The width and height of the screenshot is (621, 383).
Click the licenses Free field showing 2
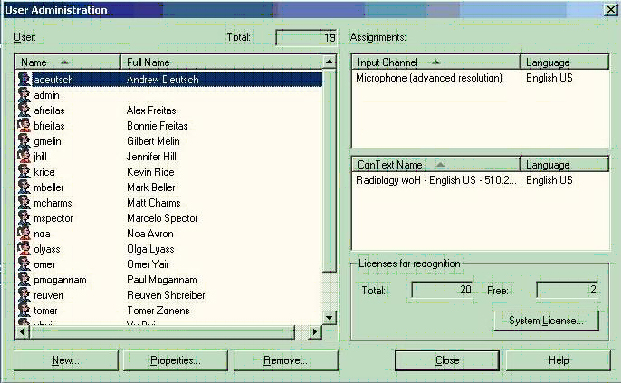pos(568,290)
